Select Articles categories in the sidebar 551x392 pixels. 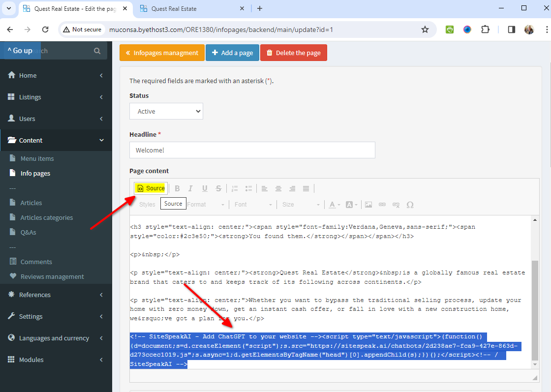click(46, 217)
